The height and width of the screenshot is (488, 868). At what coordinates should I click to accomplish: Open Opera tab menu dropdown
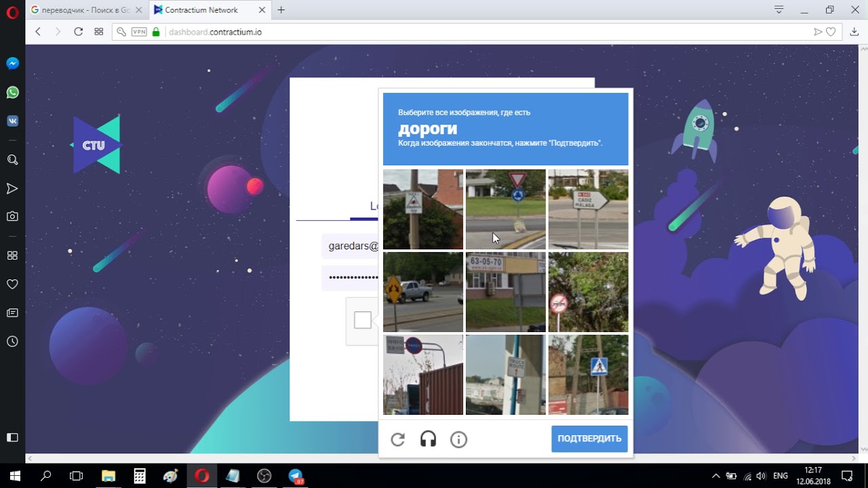click(779, 9)
